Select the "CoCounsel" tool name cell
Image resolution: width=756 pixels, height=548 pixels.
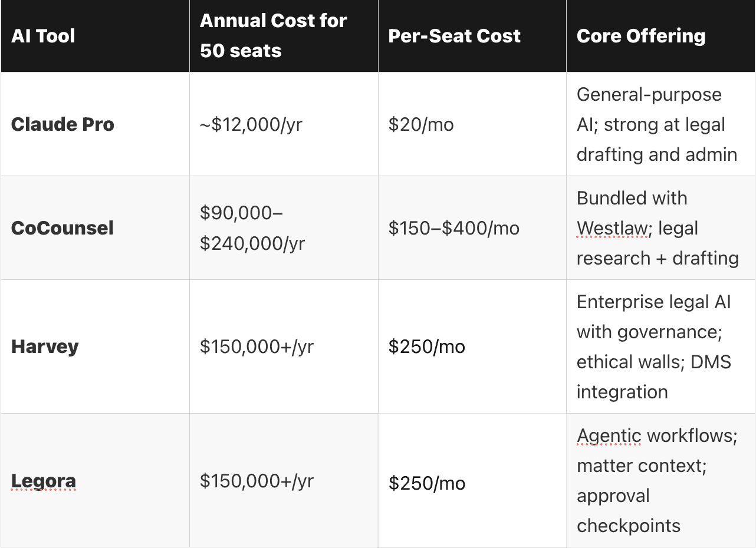[x=63, y=228]
